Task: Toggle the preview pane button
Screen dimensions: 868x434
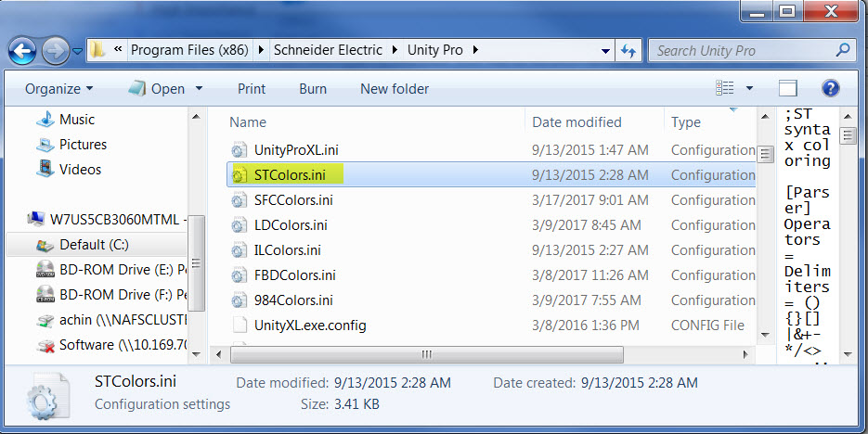Action: tap(788, 88)
